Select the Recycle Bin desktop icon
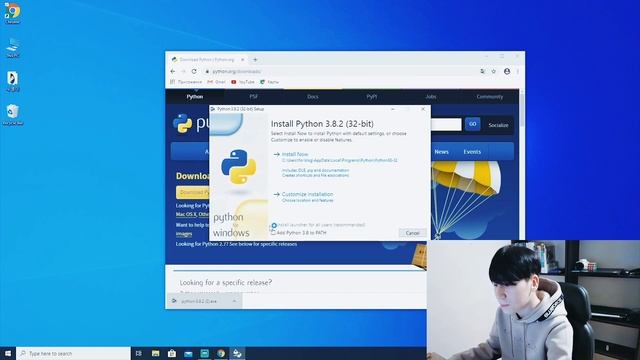 pos(13,114)
